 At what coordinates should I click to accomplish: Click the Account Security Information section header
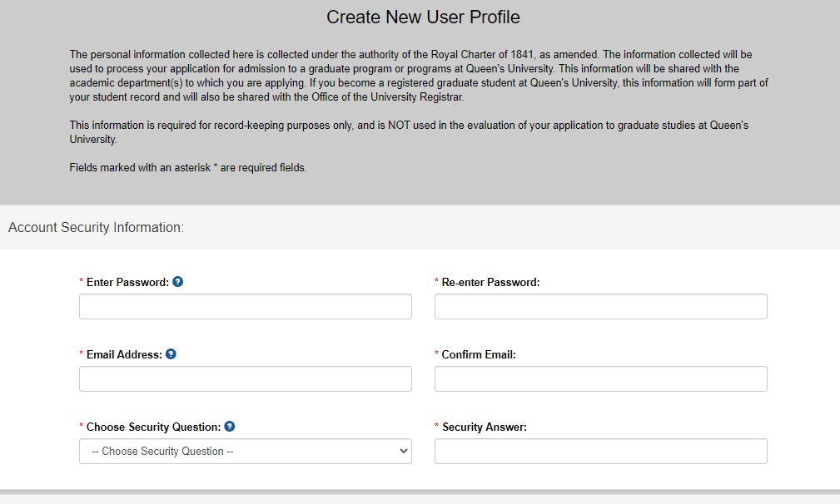click(x=96, y=227)
